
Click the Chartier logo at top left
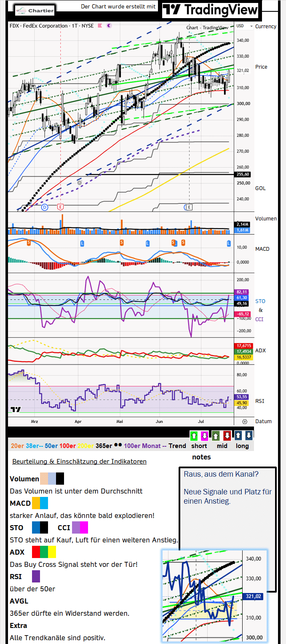tap(35, 10)
